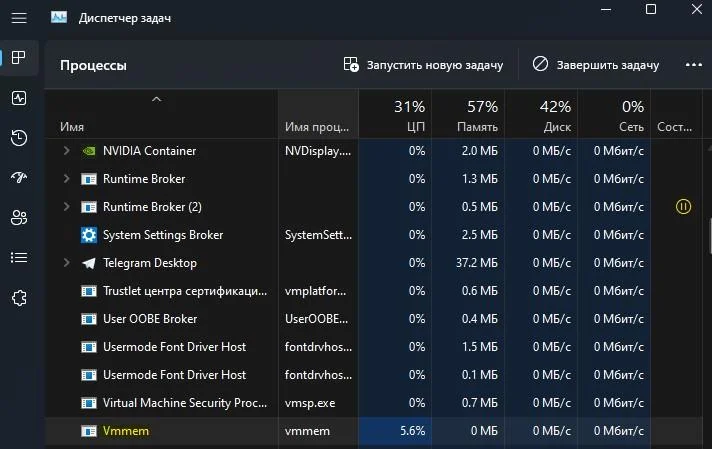Select Virtual Machine Security Proc... row name
Screen dimensions: 712x449
[x=185, y=403]
